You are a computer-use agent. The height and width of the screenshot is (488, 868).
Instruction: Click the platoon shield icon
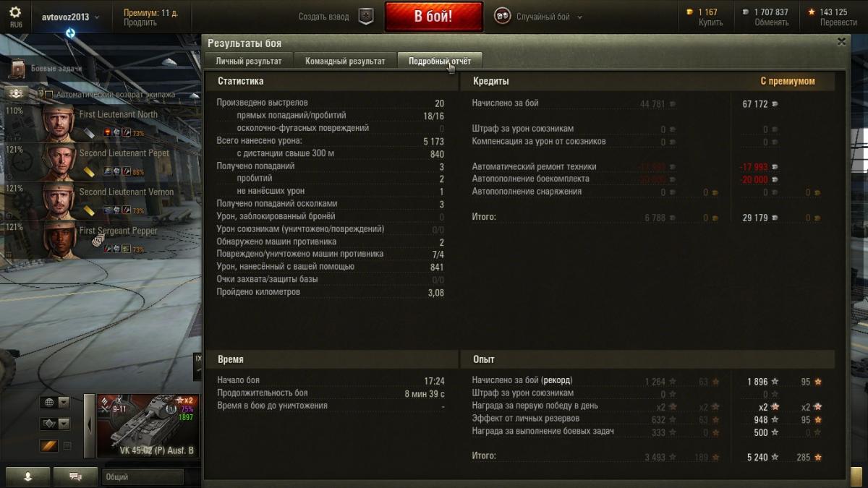[x=367, y=17]
